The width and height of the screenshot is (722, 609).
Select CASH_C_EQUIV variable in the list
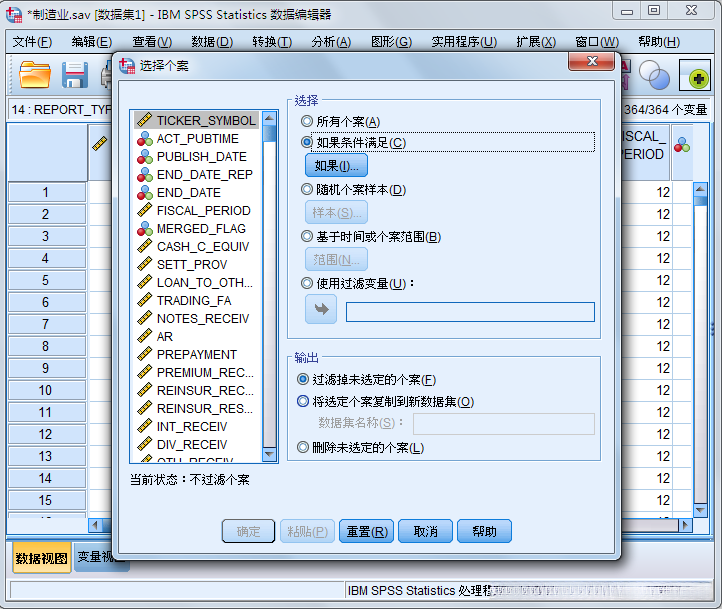tap(197, 246)
